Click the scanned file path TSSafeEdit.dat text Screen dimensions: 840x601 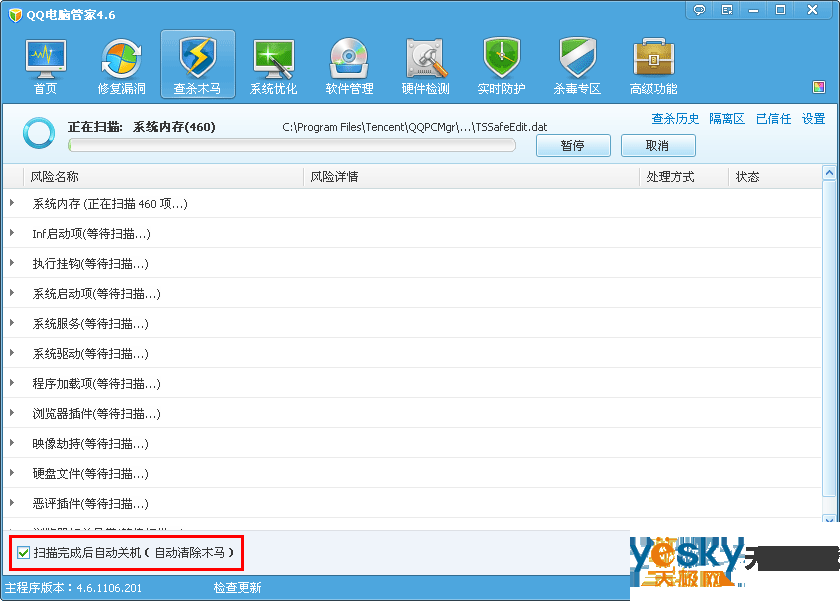(x=415, y=127)
